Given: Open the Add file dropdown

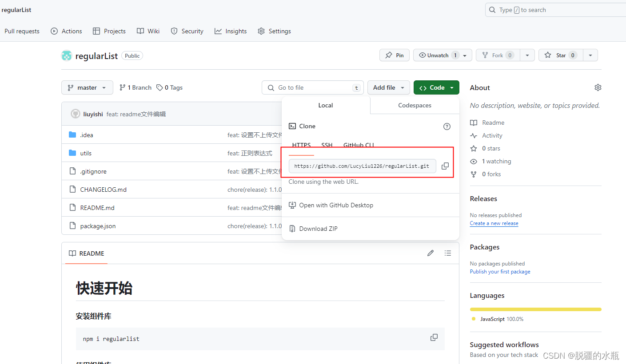Looking at the screenshot, I should (389, 87).
